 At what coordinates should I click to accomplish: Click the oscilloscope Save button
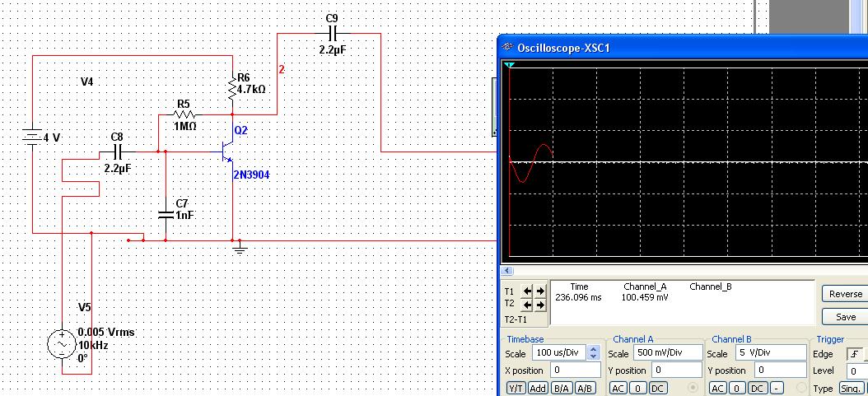coord(845,317)
